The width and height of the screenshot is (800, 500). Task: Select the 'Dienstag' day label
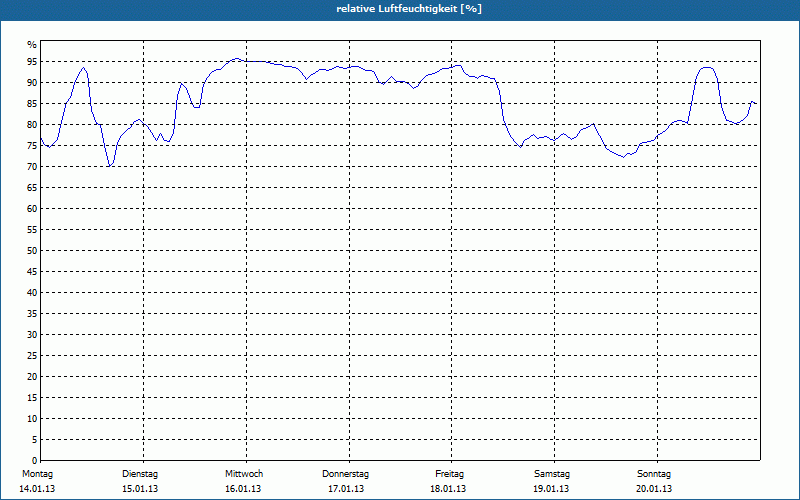coord(140,474)
